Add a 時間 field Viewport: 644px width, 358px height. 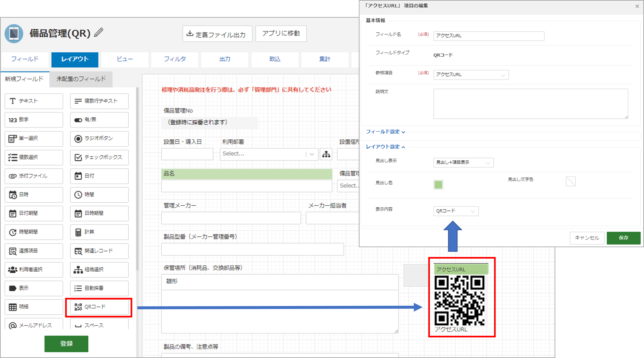click(99, 195)
